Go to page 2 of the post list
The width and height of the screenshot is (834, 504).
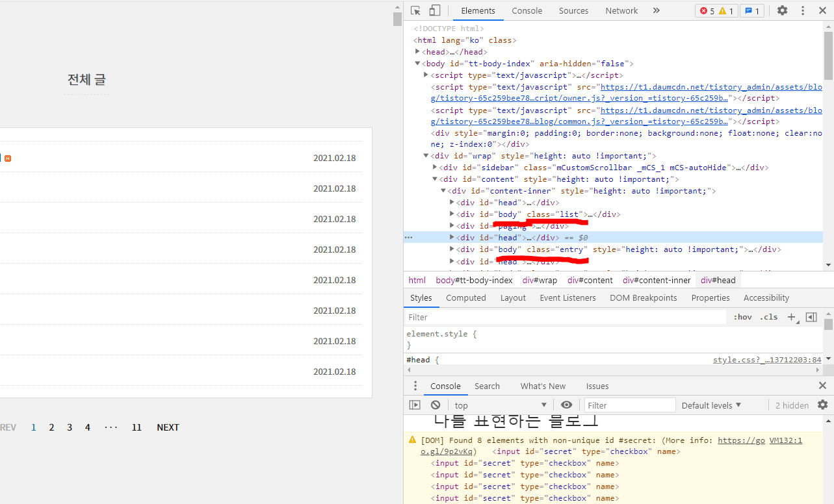point(51,427)
